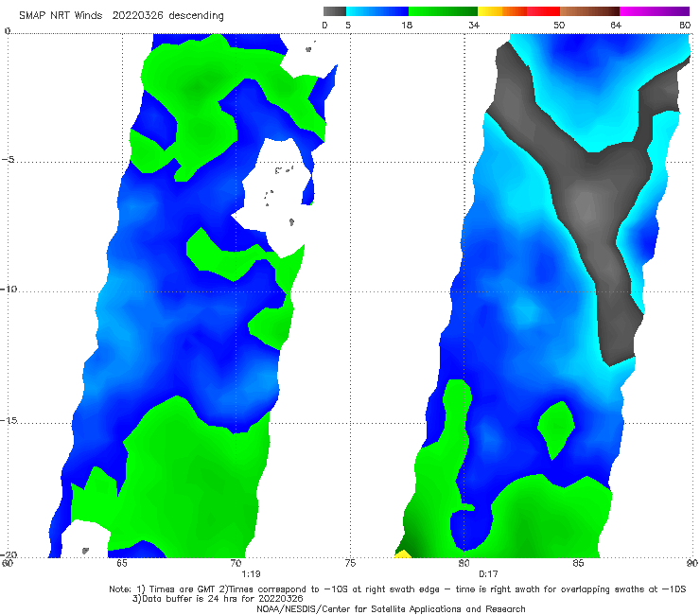Click the 'NOAA/NESDIS/Center for Satellite Applications' credit
This screenshot has height=615, width=700.
(x=391, y=608)
